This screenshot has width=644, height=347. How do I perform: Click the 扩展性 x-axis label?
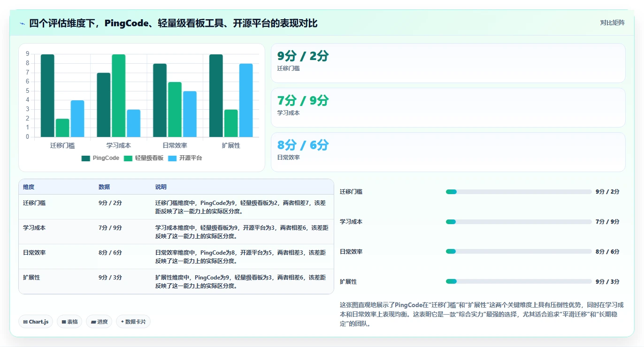point(231,146)
